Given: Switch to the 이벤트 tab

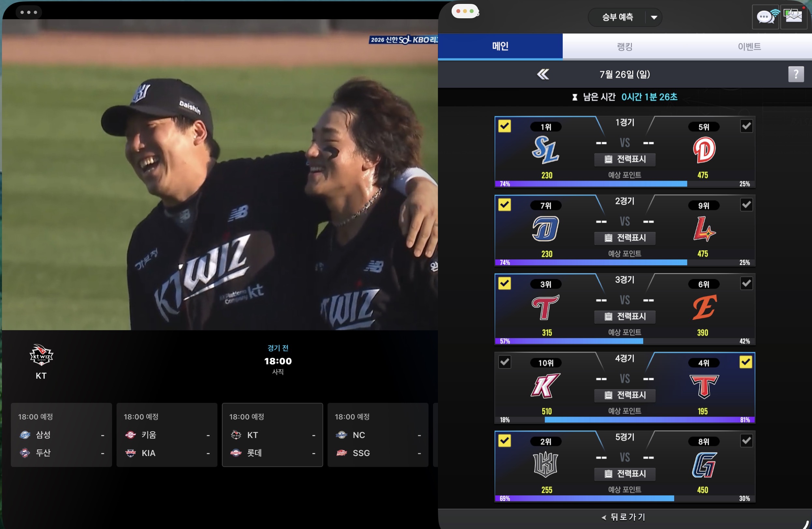Looking at the screenshot, I should pos(749,46).
